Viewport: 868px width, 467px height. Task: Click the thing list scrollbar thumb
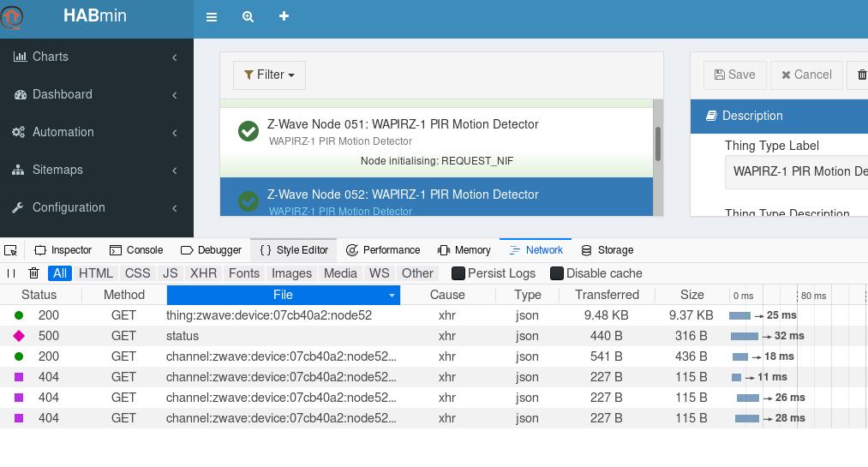click(x=658, y=144)
